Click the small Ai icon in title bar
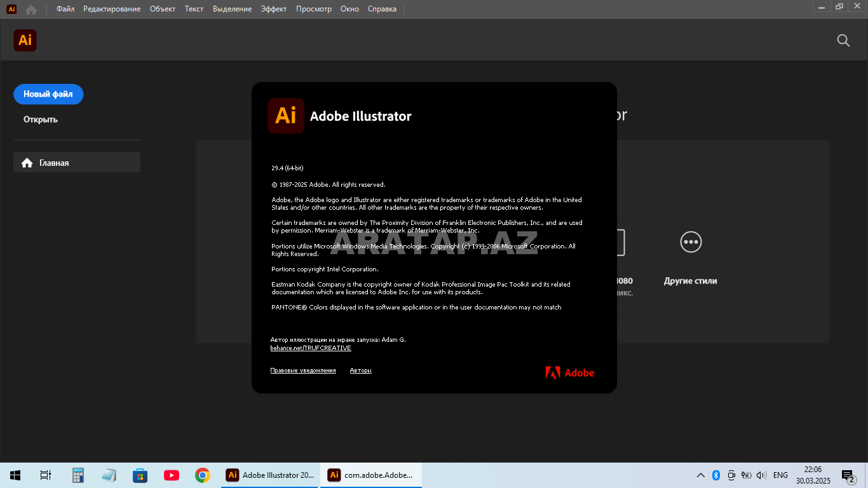The height and width of the screenshot is (488, 868). coord(11,10)
